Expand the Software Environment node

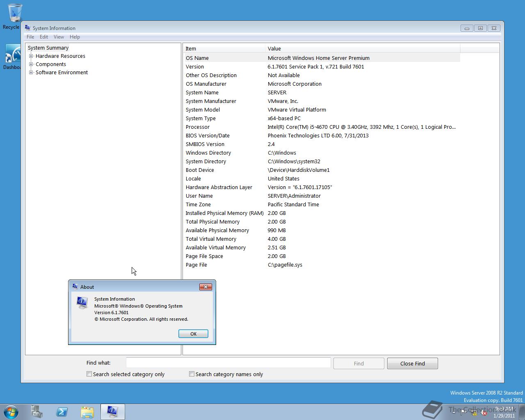(x=31, y=73)
